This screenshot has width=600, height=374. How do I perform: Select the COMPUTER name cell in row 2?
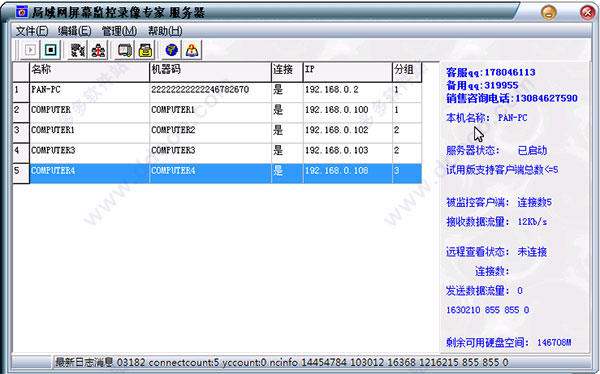[89, 113]
